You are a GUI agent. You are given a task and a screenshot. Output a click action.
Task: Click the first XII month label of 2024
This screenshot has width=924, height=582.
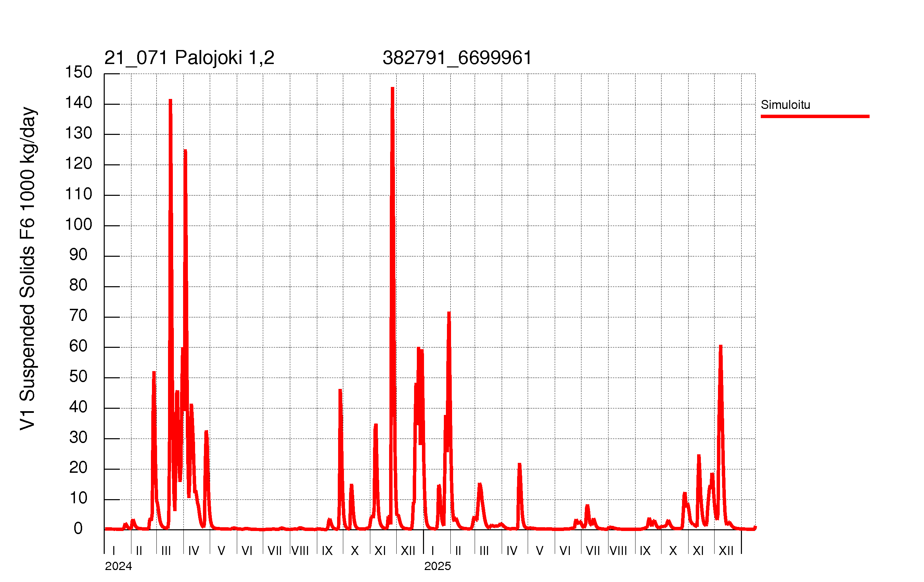[x=408, y=551]
